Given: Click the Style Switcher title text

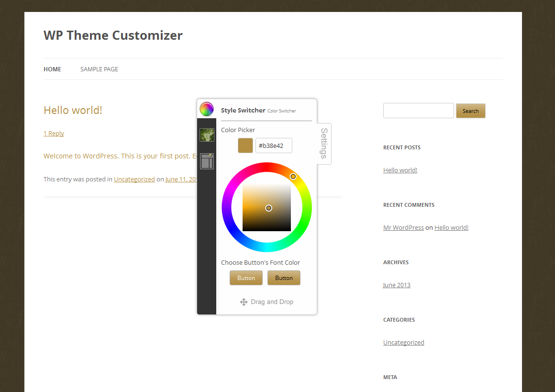Looking at the screenshot, I should (x=243, y=110).
